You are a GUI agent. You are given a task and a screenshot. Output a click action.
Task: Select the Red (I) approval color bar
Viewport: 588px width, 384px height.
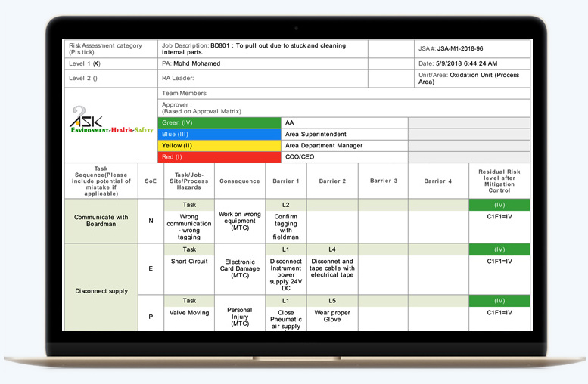tap(219, 157)
